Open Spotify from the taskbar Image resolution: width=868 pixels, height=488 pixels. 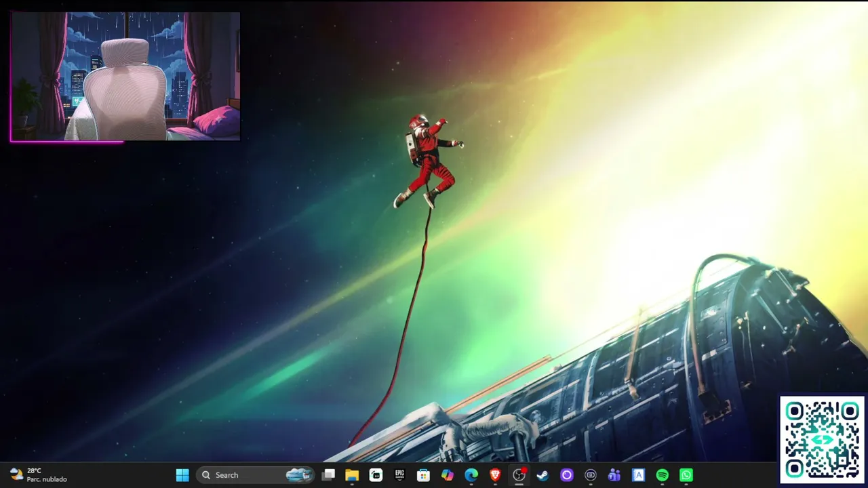pyautogui.click(x=663, y=475)
